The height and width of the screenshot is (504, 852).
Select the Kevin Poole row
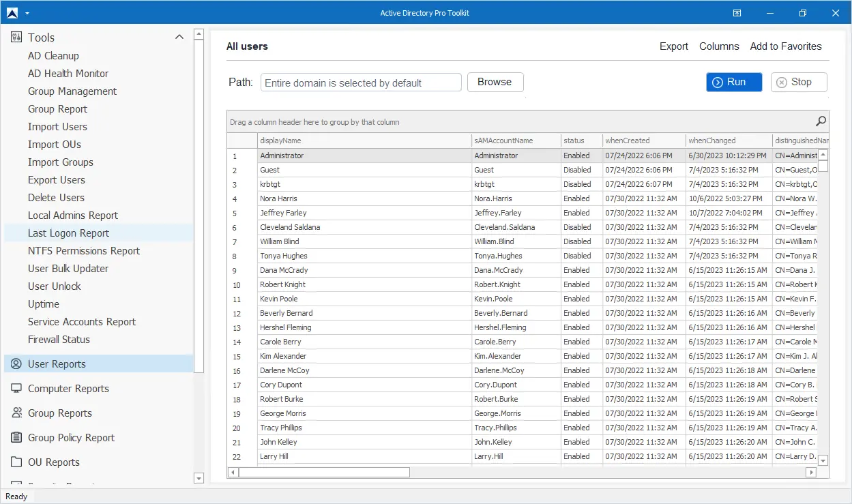pos(523,299)
